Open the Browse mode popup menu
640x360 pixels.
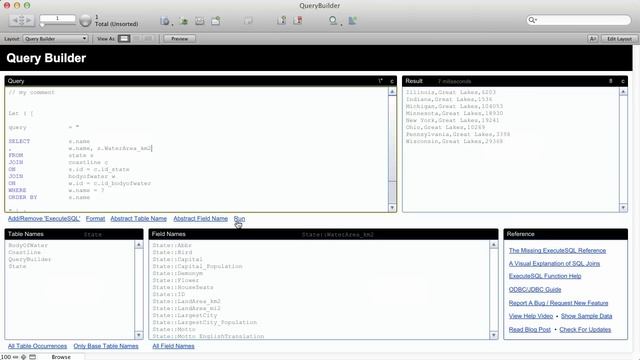click(x=61, y=357)
